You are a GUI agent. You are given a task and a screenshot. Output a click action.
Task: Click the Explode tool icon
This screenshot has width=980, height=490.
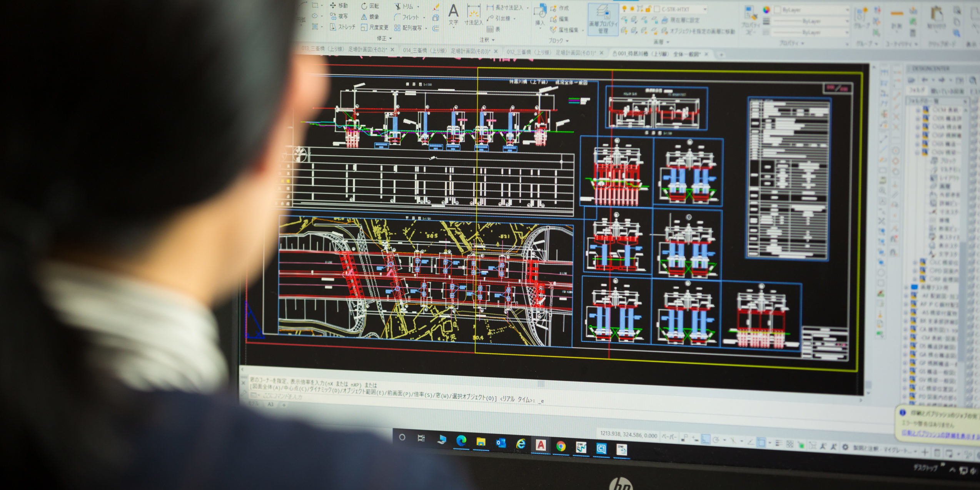(x=436, y=18)
